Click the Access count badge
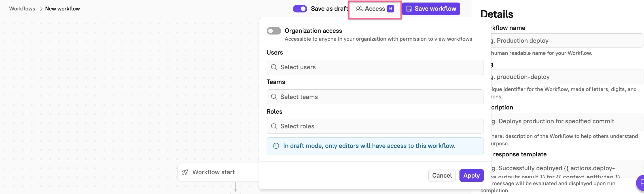Viewport: 644px width, 194px height. (390, 9)
